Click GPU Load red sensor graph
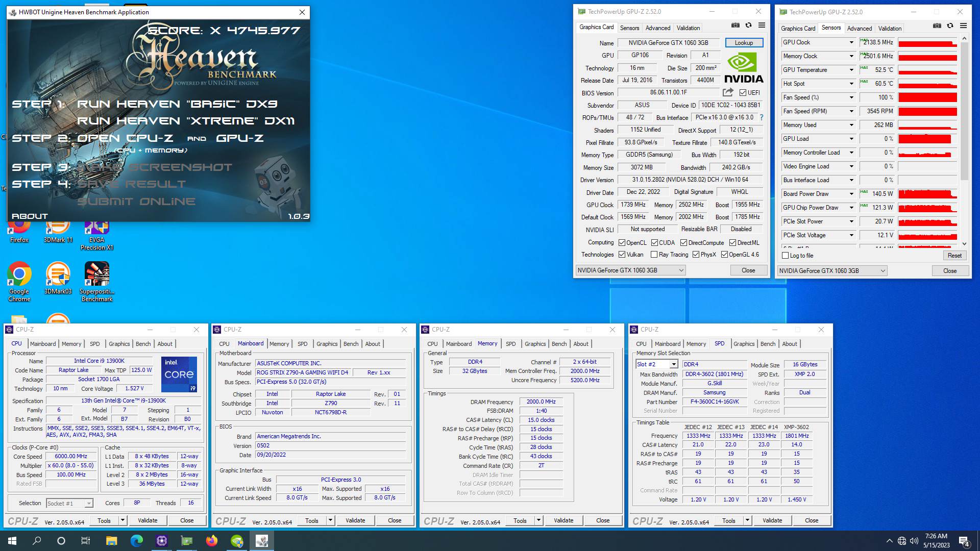The image size is (980, 551). pos(927,139)
